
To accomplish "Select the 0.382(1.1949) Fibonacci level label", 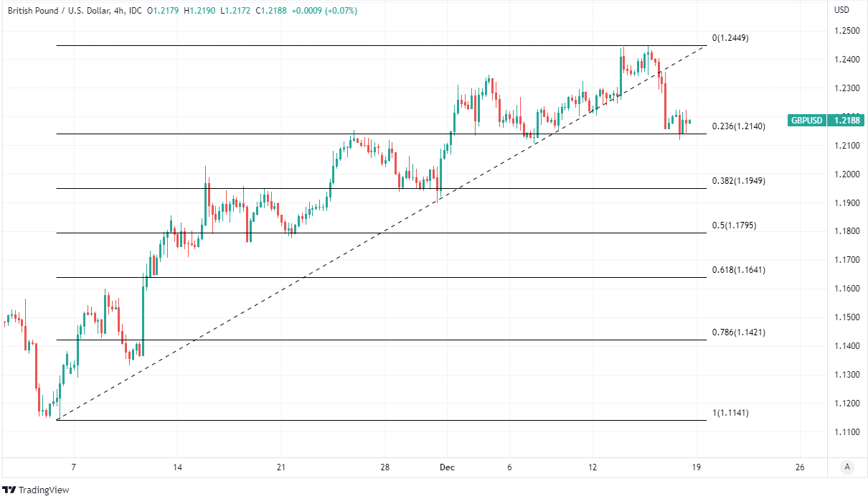I will (x=738, y=181).
